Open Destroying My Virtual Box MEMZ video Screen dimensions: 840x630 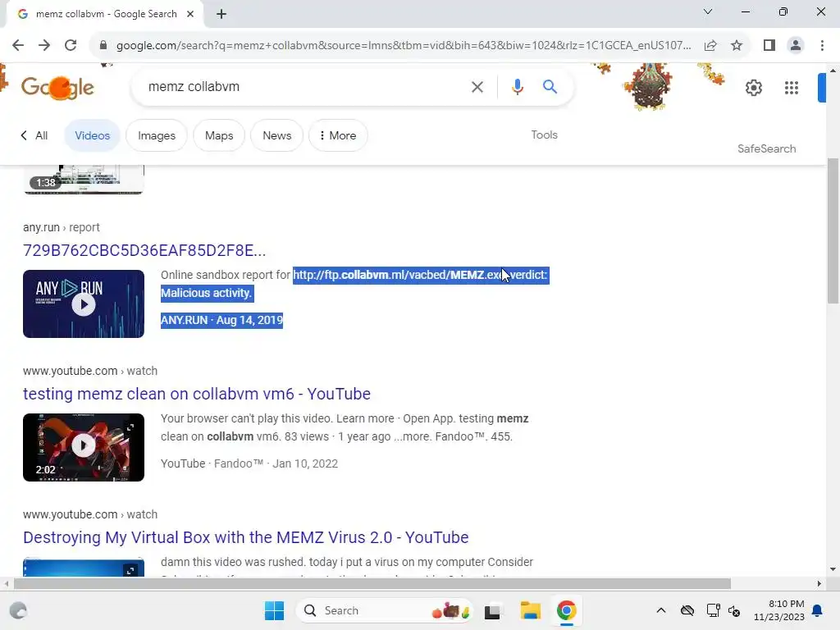point(246,537)
